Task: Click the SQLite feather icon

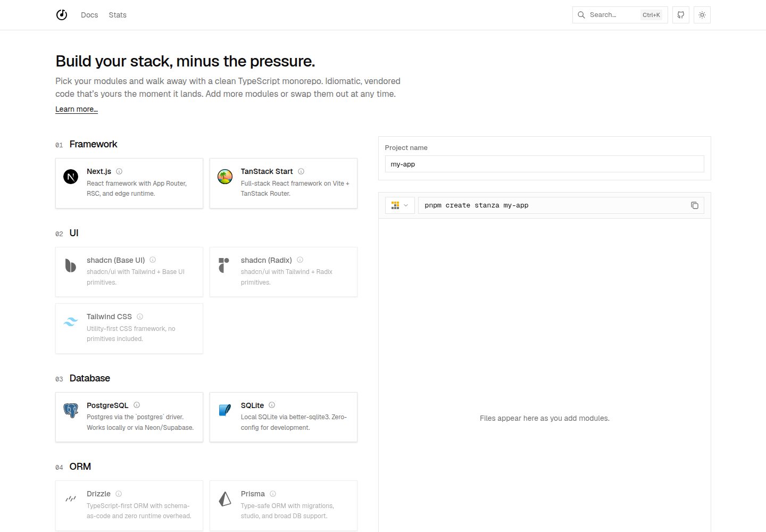Action: (225, 410)
